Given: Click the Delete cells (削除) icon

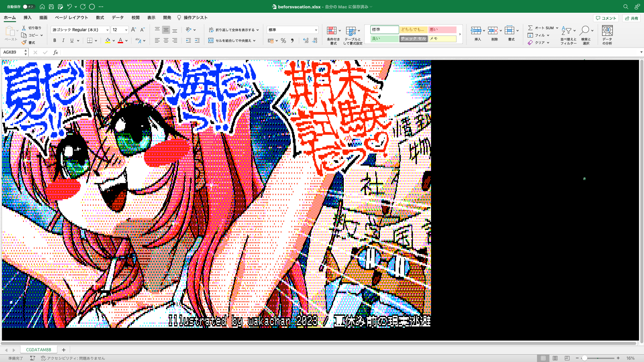Looking at the screenshot, I should pyautogui.click(x=493, y=31).
